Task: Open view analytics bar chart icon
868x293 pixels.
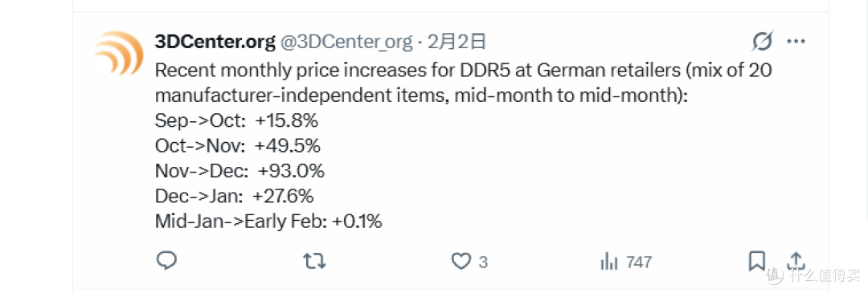Action: coord(608,261)
